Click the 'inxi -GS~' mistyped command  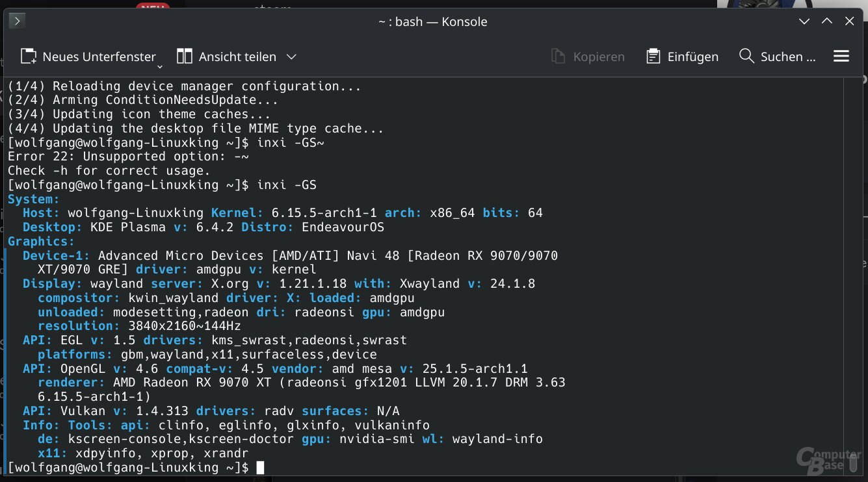[291, 142]
